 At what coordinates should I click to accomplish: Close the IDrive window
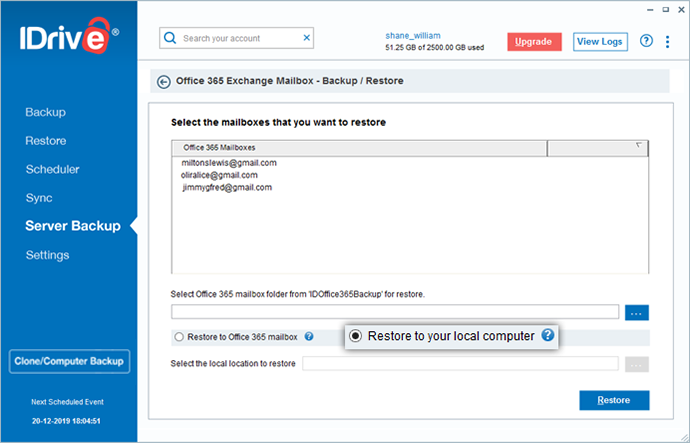click(682, 10)
